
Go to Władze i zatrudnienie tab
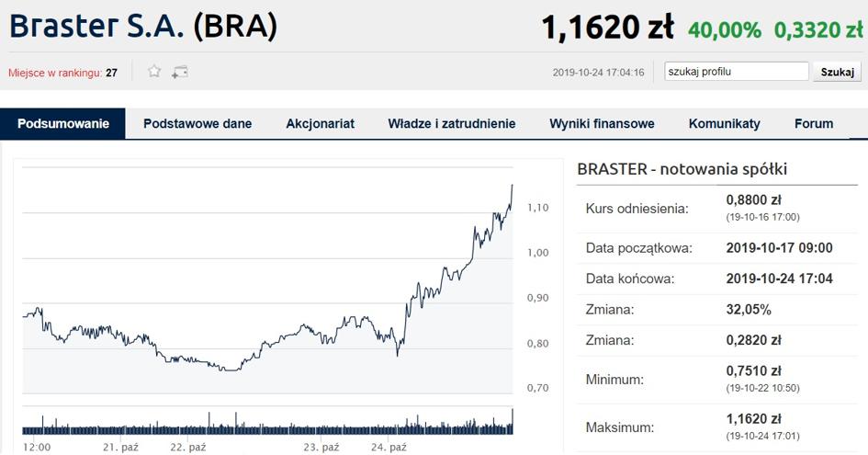click(x=452, y=124)
